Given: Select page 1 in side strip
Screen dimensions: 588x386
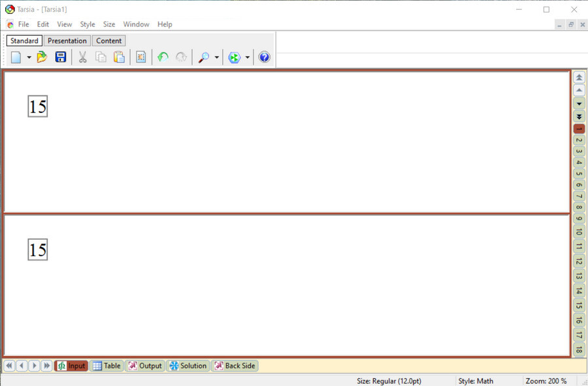Looking at the screenshot, I should pos(579,129).
